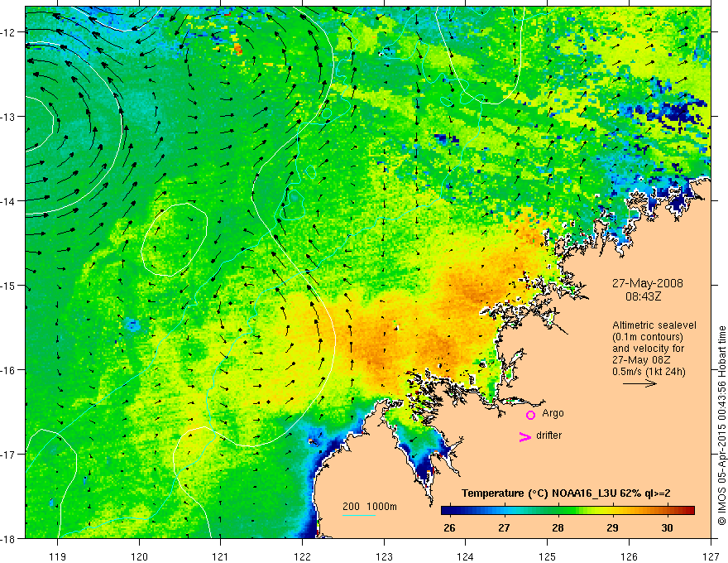
Task: Click the 30 value on the temperature scale
Action: [x=667, y=528]
